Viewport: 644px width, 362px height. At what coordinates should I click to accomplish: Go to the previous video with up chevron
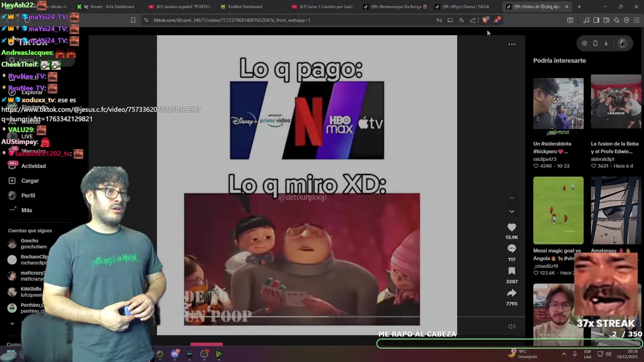512,198
